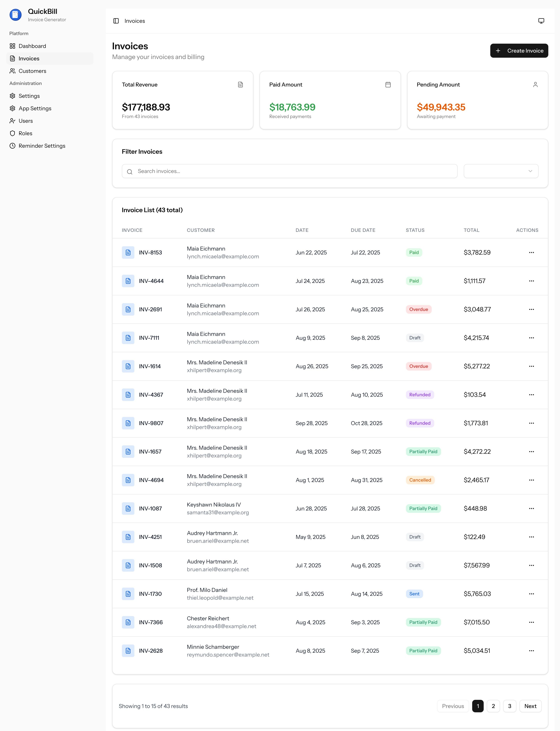Click the QuickBill logo icon
This screenshot has height=731, width=560.
click(x=16, y=15)
